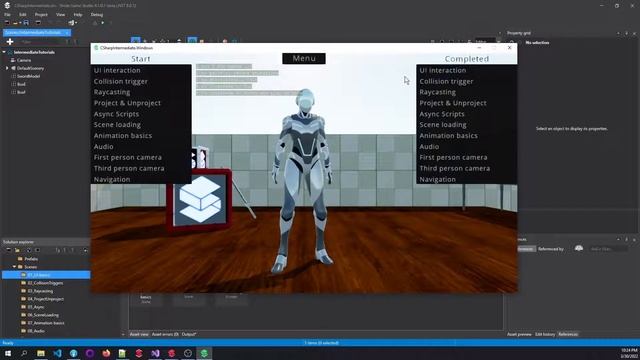Start the Animation basics tutorial
Viewport: 640px width, 360px height.
(123, 136)
